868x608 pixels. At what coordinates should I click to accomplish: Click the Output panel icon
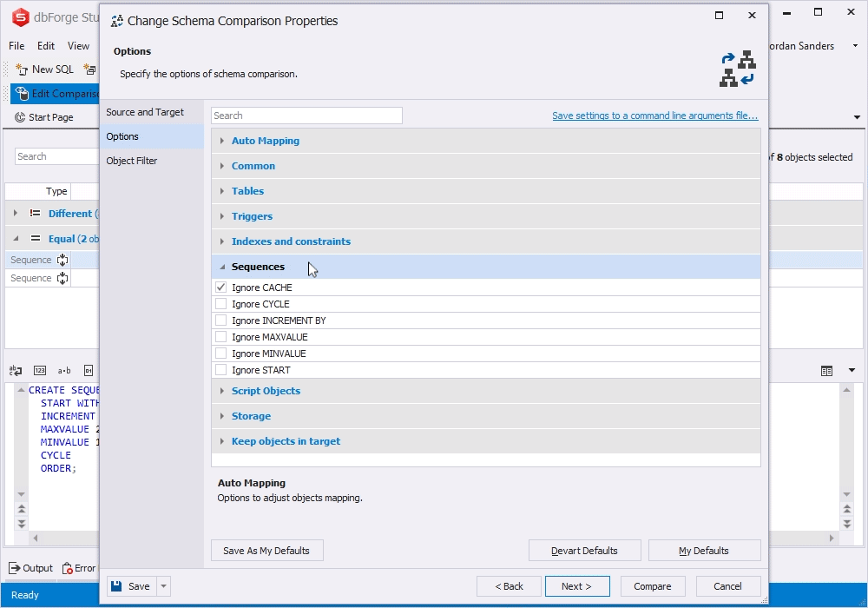[x=15, y=568]
